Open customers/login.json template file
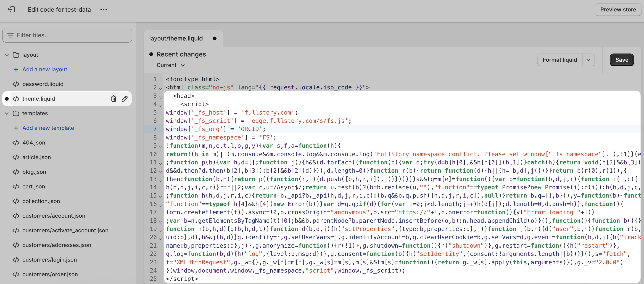The height and width of the screenshot is (284, 644). [x=50, y=260]
